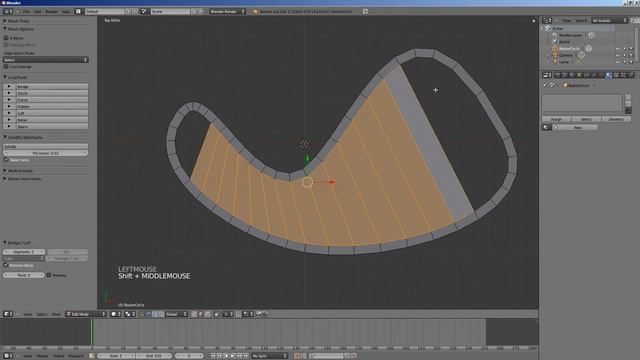The image size is (640, 360).
Task: Open the Material properties tab
Action: pos(609,75)
